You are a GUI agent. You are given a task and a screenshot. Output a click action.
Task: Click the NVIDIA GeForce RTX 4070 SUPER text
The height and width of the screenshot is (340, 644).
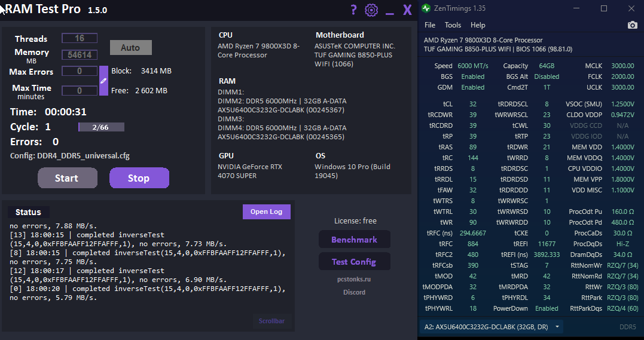[x=250, y=171]
